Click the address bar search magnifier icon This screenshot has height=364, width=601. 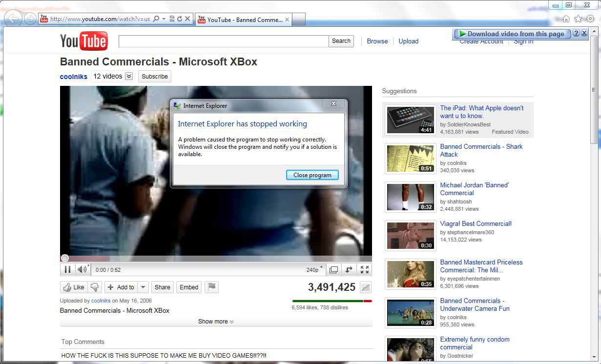156,19
